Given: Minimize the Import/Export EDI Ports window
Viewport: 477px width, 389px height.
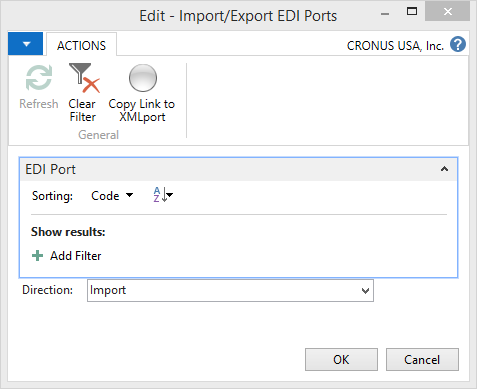Looking at the screenshot, I should coord(385,14).
